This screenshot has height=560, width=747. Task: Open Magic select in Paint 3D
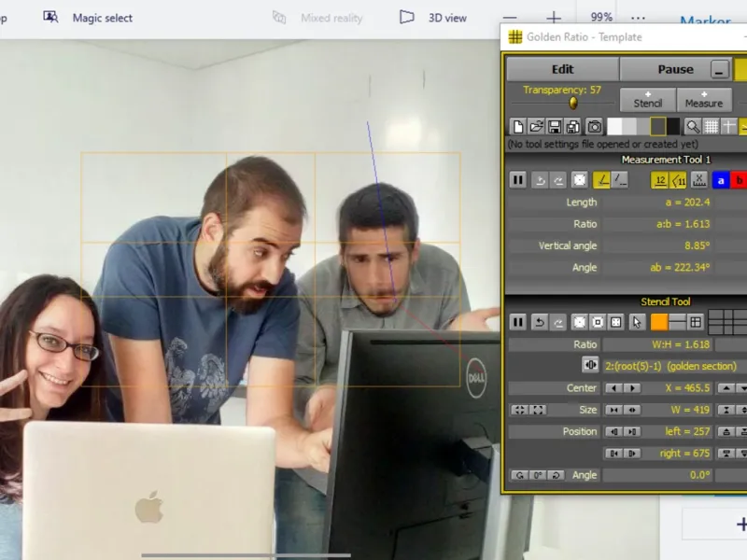pyautogui.click(x=88, y=18)
